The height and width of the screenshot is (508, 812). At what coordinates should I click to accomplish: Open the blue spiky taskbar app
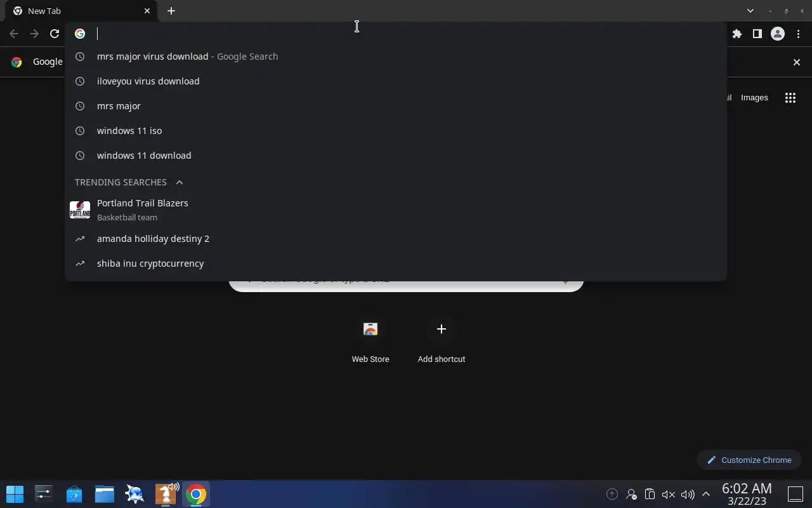[x=135, y=493]
